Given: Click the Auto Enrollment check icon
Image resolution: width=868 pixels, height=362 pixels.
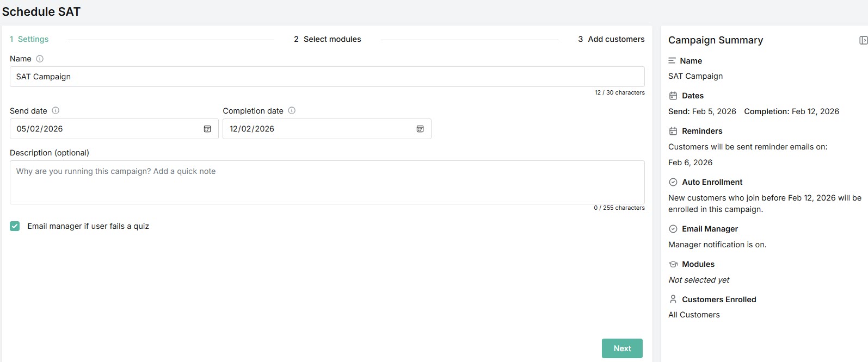Looking at the screenshot, I should (x=673, y=182).
